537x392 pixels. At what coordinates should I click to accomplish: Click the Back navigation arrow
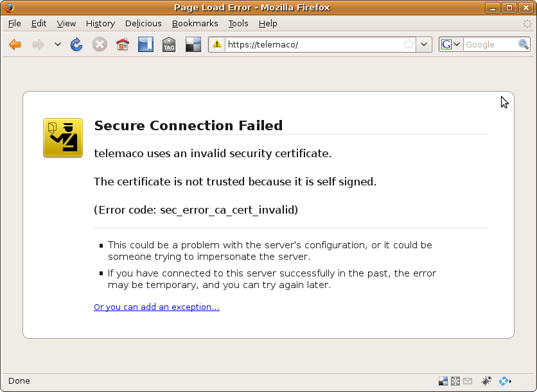(15, 44)
